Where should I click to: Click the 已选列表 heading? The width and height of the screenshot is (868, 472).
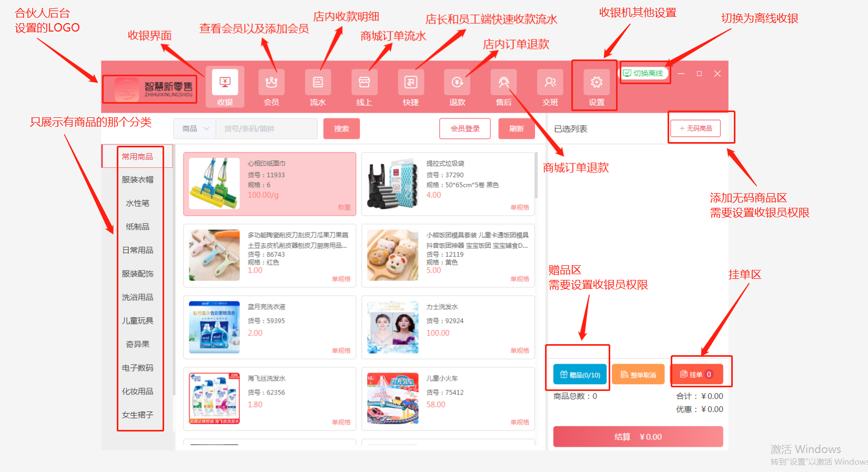click(571, 129)
